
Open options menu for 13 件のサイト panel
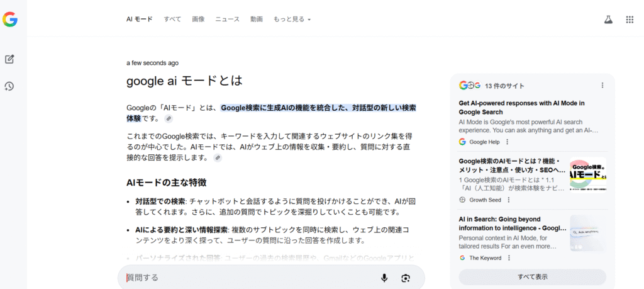pos(602,86)
